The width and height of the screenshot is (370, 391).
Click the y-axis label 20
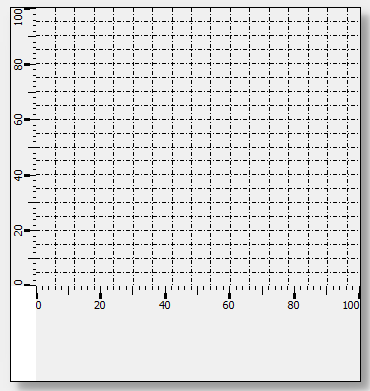click(18, 230)
